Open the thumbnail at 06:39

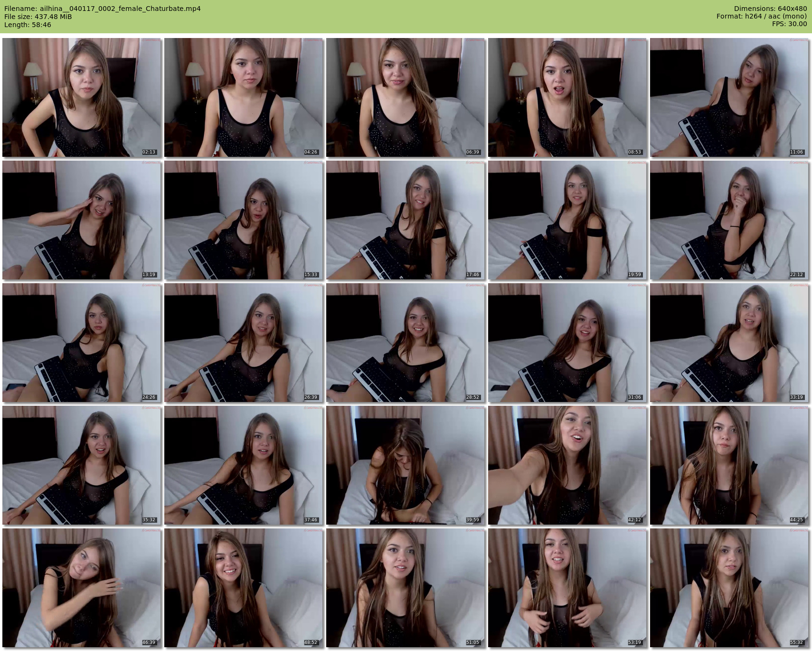pos(406,97)
